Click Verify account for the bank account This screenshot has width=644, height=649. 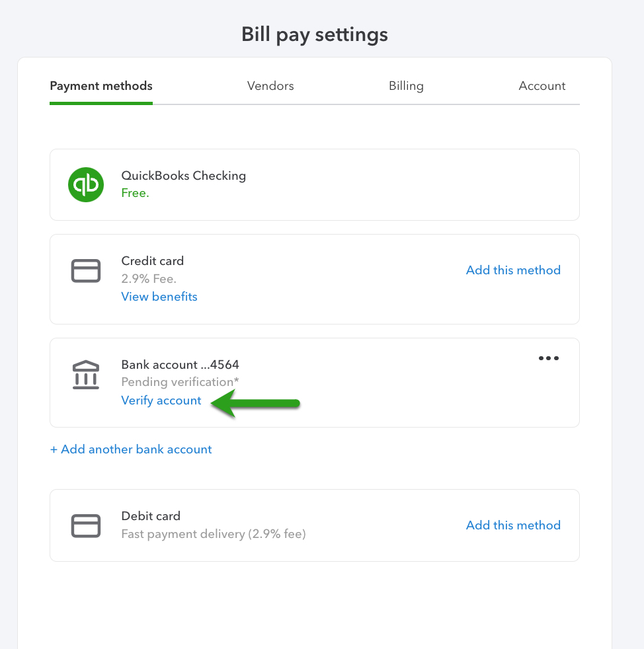click(161, 401)
